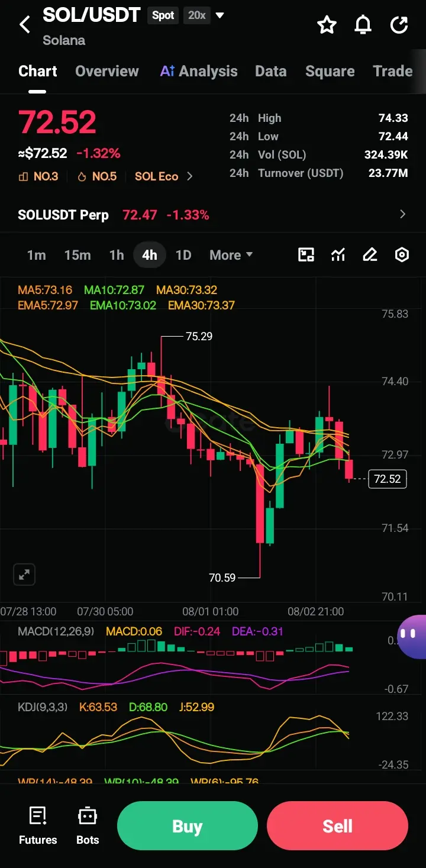Switch to the Square tab

pos(330,72)
